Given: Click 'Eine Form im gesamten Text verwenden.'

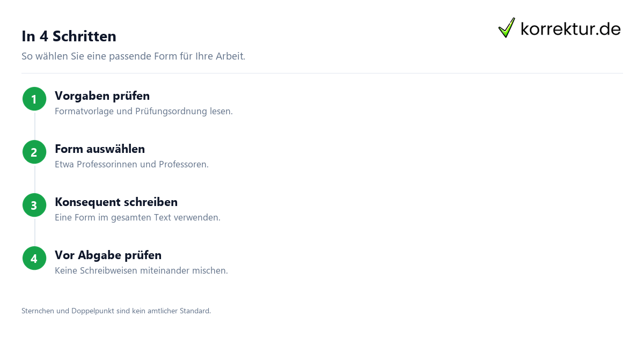Looking at the screenshot, I should click(137, 217).
